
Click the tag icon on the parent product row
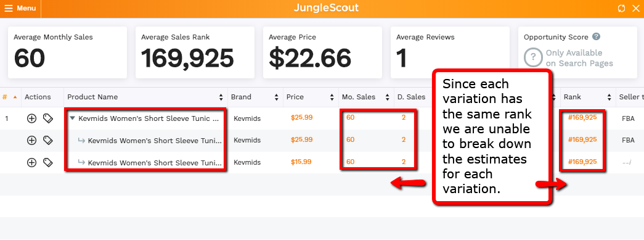pos(48,119)
